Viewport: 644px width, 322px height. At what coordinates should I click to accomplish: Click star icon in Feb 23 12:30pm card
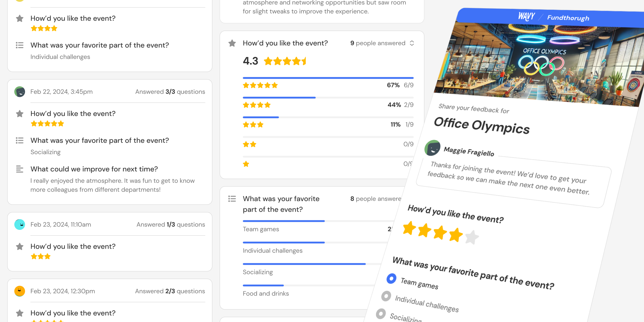(20, 313)
